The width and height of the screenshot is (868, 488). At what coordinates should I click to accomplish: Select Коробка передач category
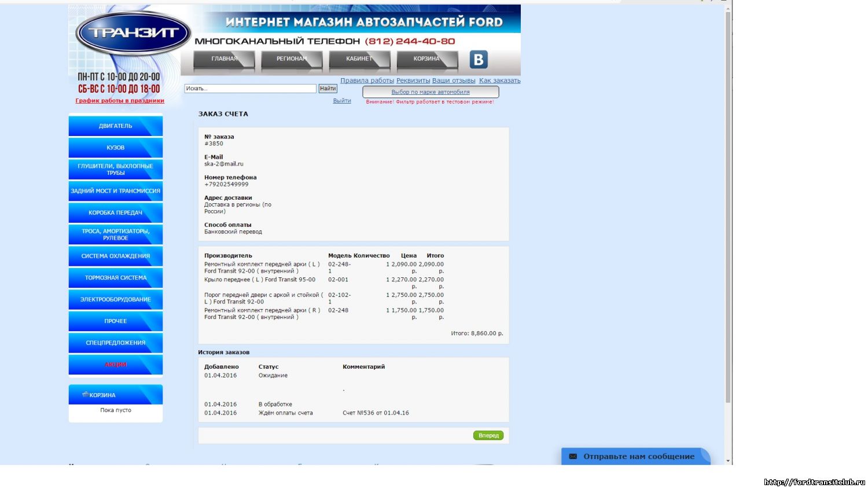pyautogui.click(x=116, y=212)
